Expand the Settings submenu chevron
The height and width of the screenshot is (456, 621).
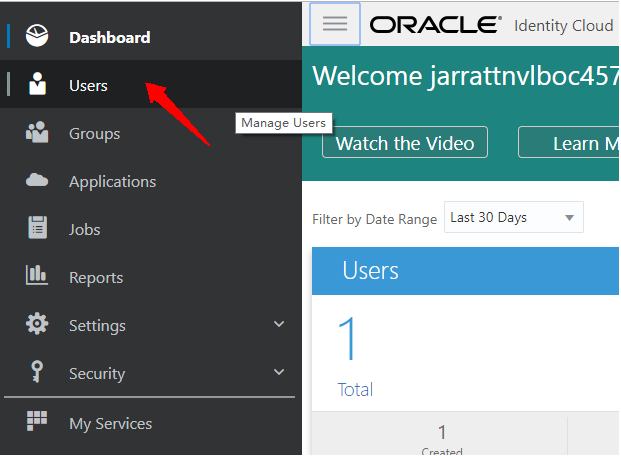pyautogui.click(x=279, y=325)
